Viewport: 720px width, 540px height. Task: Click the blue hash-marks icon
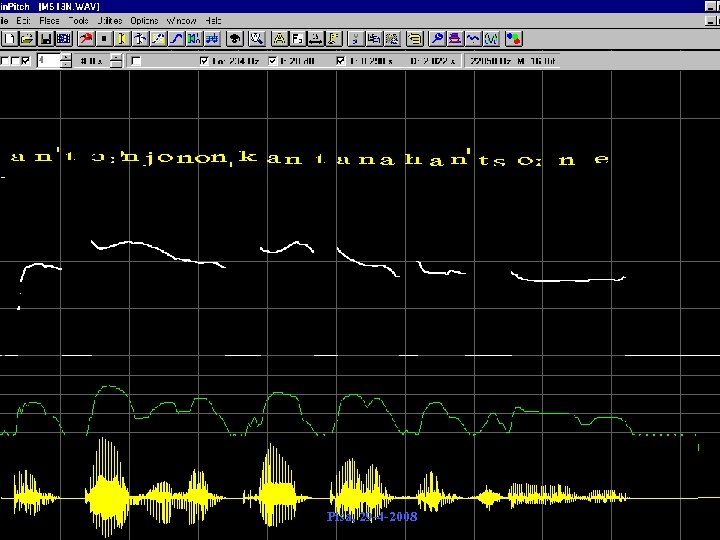coord(213,39)
